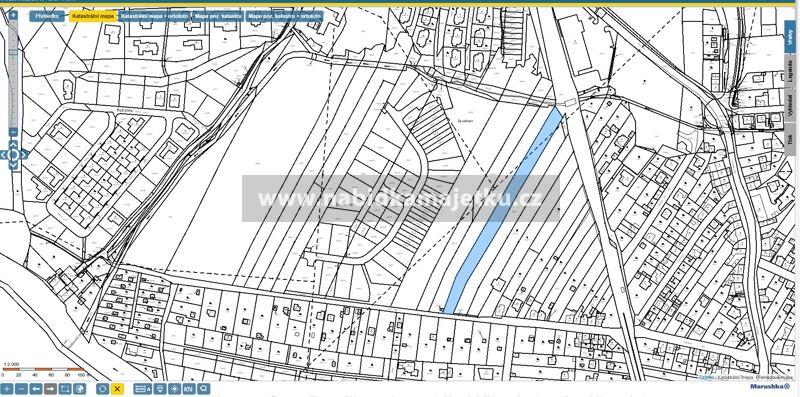Click the zoom in plus button in the bottom toolbar
This screenshot has height=397, width=800.
tap(7, 389)
